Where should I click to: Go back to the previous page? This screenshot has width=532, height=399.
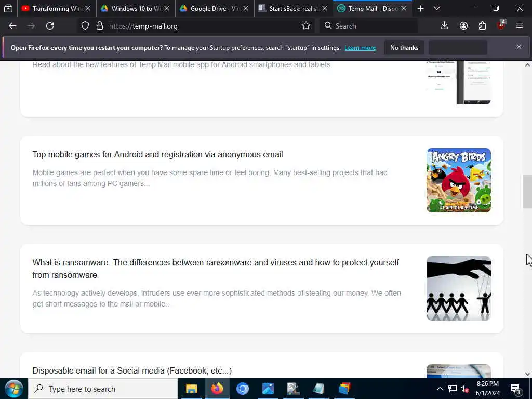[x=12, y=26]
